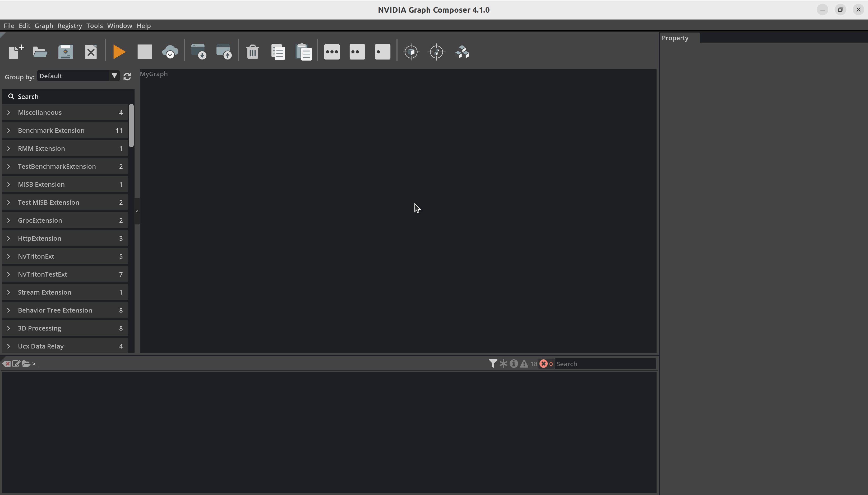Toggle the star/bookmark filter in status bar
The image size is (868, 495).
point(504,363)
